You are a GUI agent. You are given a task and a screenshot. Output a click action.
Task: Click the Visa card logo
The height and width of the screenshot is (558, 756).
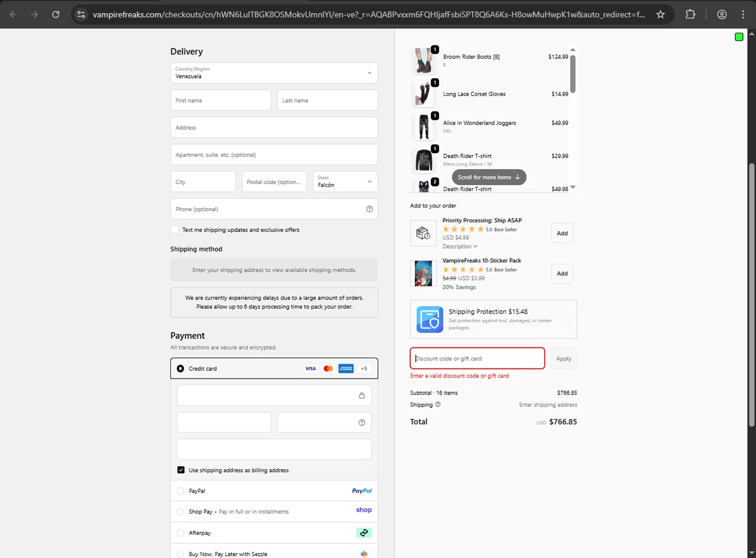310,368
